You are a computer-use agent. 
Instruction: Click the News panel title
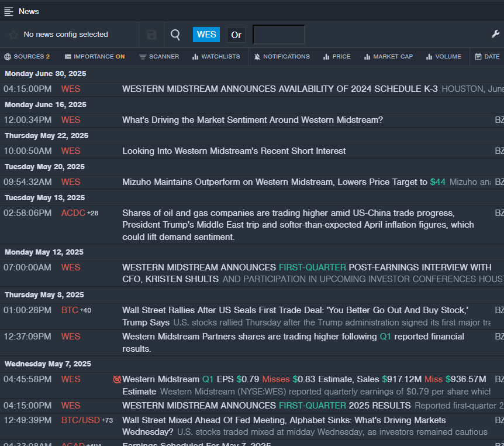[x=29, y=12]
